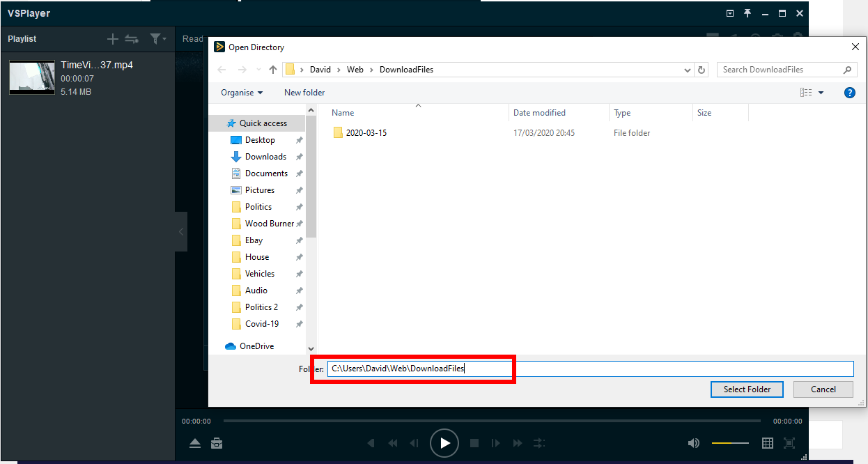Select the 2020-03-15 folder

(366, 132)
